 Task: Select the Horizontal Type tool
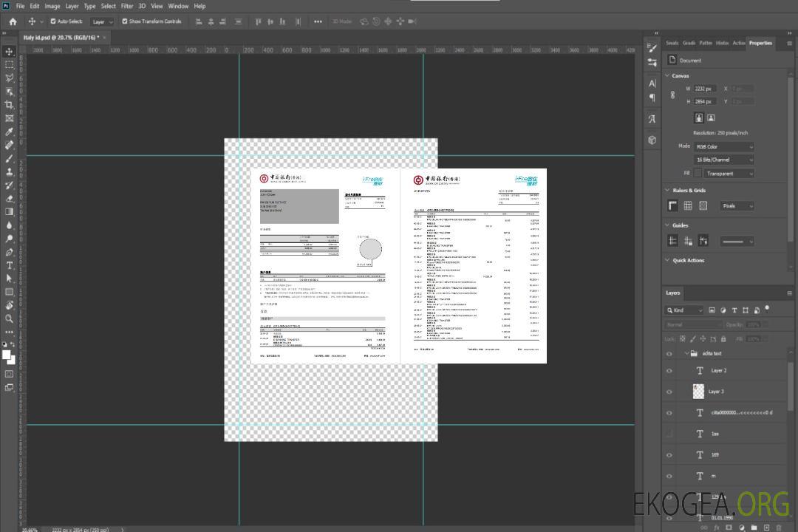10,265
